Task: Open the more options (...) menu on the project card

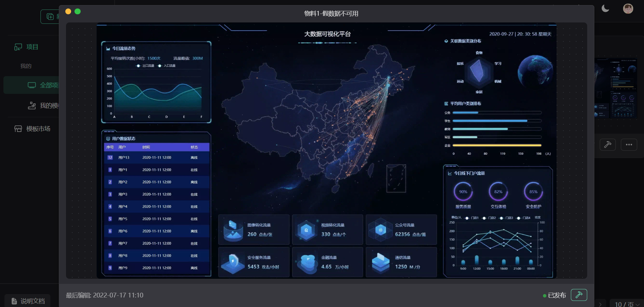Action: tap(629, 144)
